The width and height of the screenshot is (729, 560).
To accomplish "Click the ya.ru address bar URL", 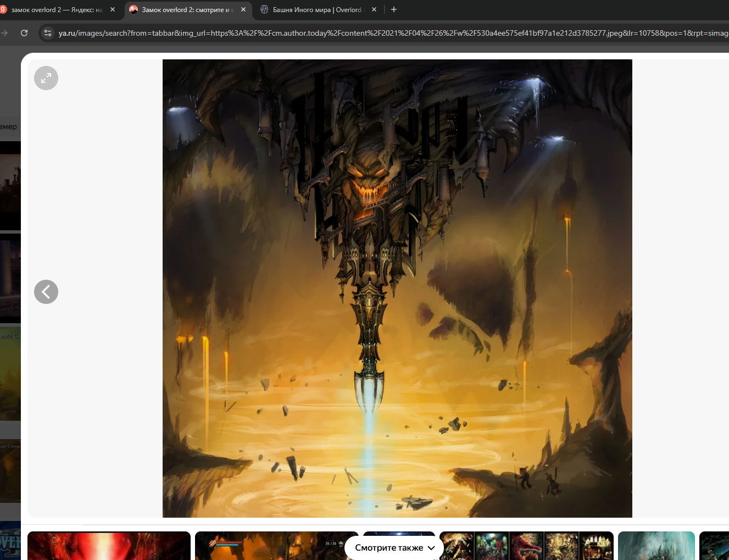I will tap(392, 33).
